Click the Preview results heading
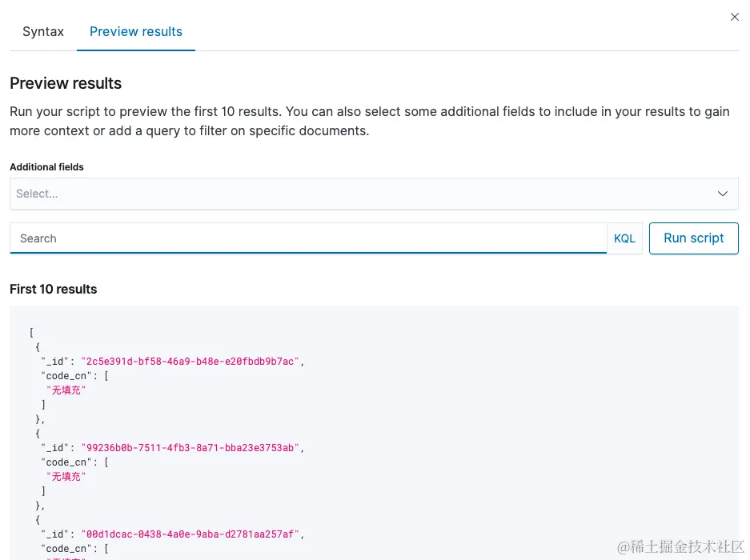The height and width of the screenshot is (560, 750). 66,83
